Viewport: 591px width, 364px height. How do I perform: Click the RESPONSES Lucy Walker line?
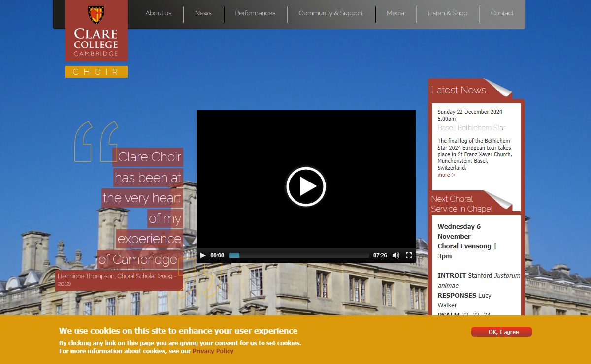(x=464, y=300)
